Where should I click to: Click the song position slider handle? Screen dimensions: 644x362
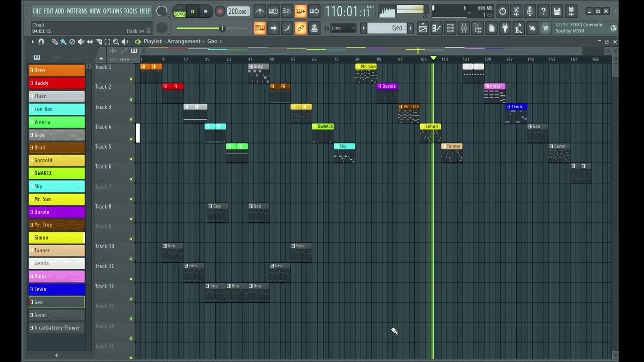click(x=222, y=29)
